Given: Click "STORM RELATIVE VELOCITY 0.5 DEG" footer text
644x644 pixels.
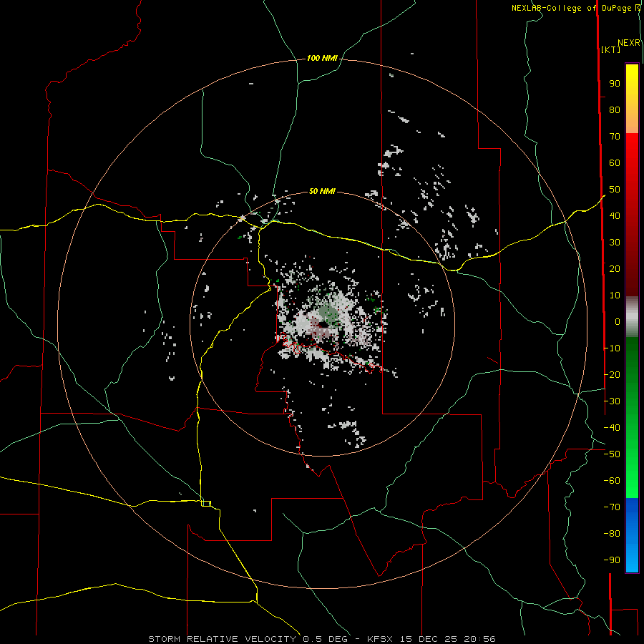Looking at the screenshot, I should 248,639.
